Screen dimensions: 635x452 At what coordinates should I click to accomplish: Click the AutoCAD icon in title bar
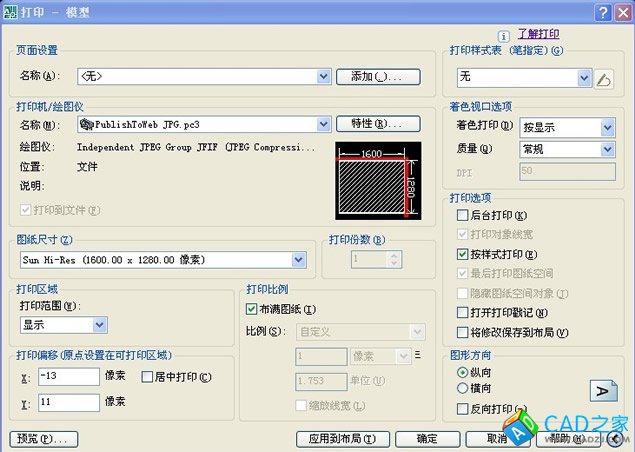10,12
